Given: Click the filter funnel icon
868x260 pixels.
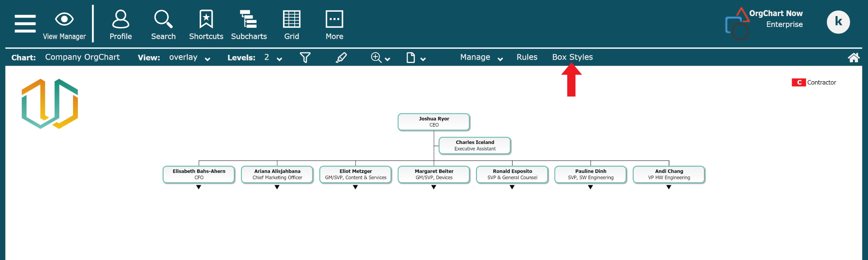Looking at the screenshot, I should (305, 57).
